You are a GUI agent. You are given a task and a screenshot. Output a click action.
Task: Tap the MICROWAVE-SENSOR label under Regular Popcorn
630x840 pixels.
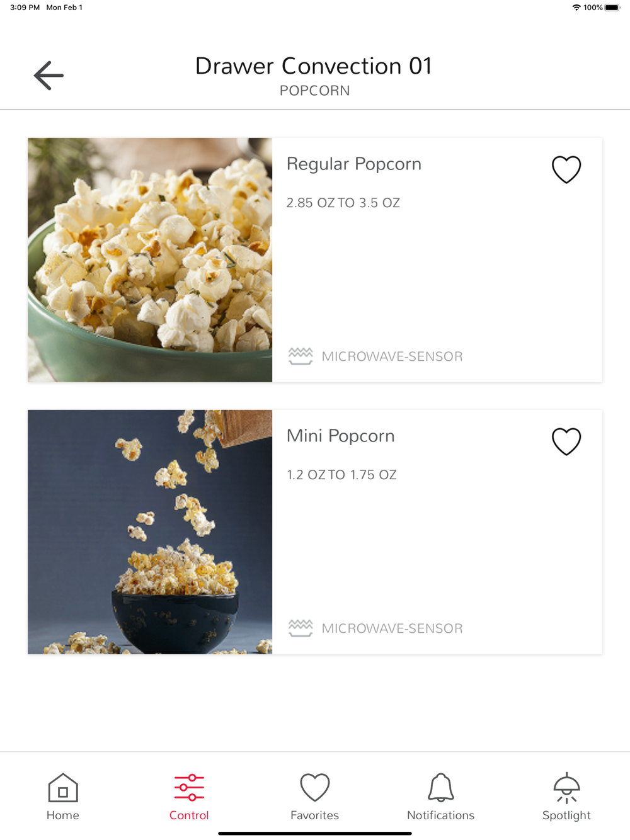pos(392,356)
